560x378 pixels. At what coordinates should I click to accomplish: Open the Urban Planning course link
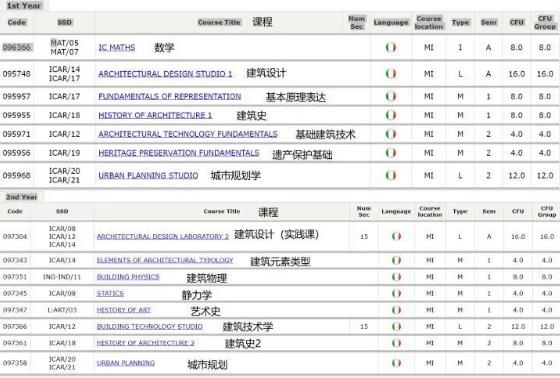click(x=126, y=363)
